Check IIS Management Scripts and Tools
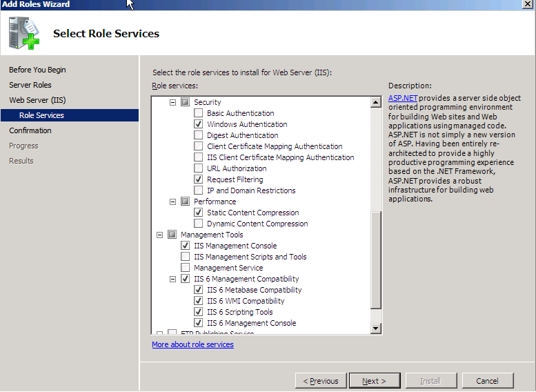 click(x=186, y=257)
